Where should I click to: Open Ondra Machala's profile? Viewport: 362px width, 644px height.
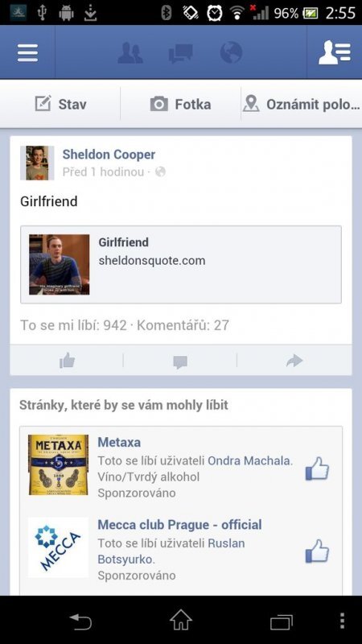[x=249, y=460]
